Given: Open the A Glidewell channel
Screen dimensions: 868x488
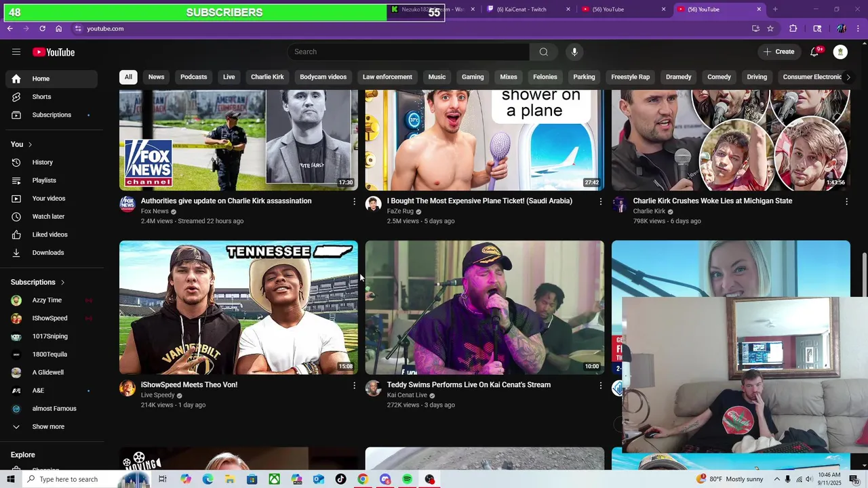Looking at the screenshot, I should point(52,373).
